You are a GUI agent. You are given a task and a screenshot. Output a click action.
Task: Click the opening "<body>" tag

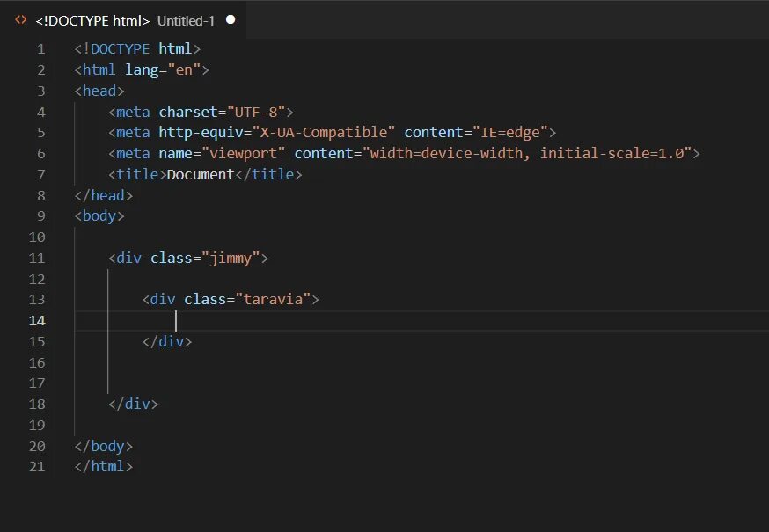point(99,216)
